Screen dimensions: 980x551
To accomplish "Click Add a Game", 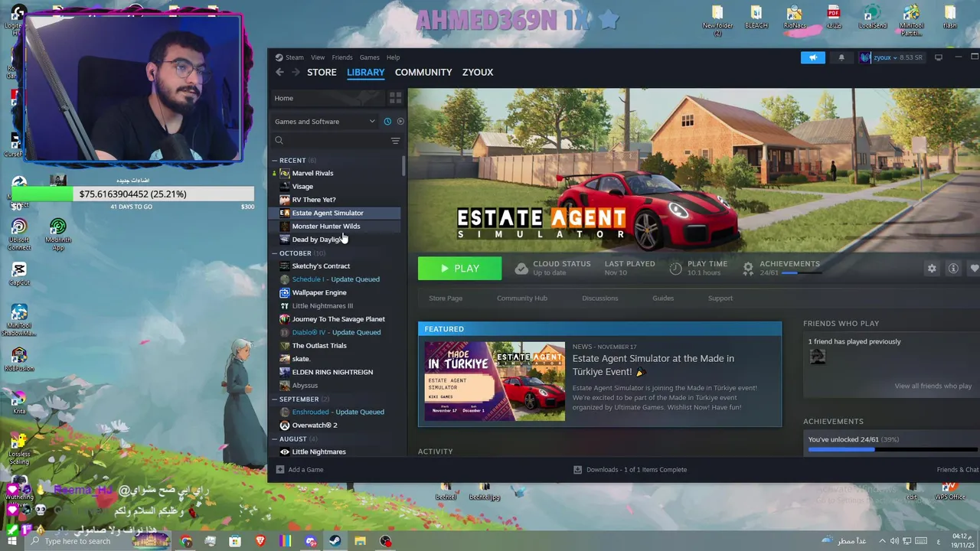I will pos(299,470).
